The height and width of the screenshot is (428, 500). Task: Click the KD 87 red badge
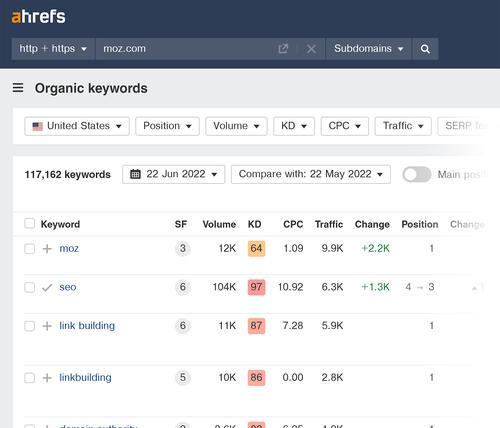[256, 326]
